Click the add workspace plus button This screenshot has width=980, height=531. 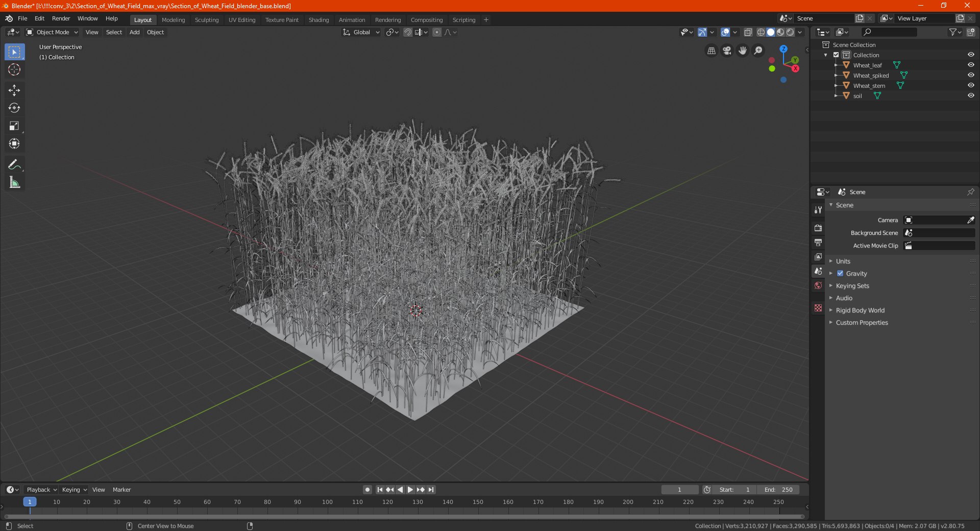(x=486, y=20)
